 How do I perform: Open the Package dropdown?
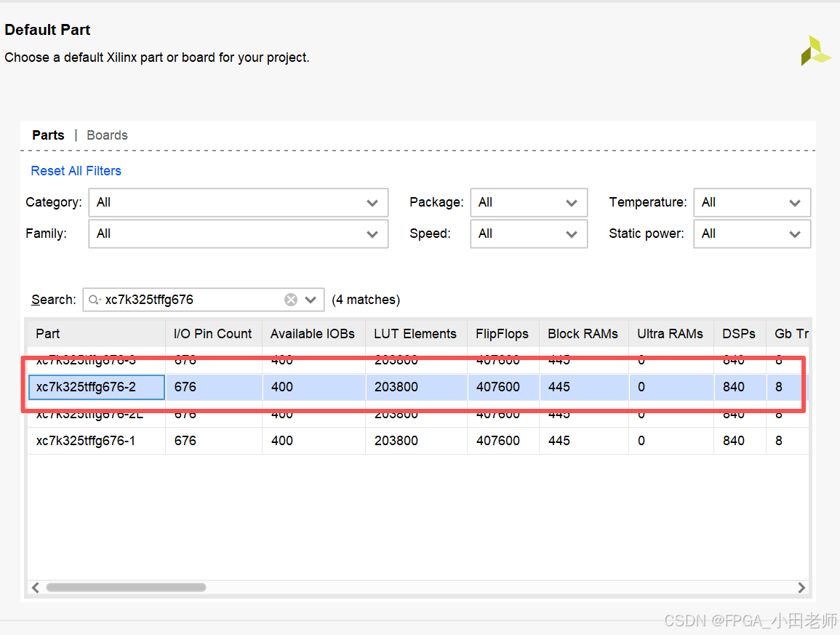click(x=529, y=202)
